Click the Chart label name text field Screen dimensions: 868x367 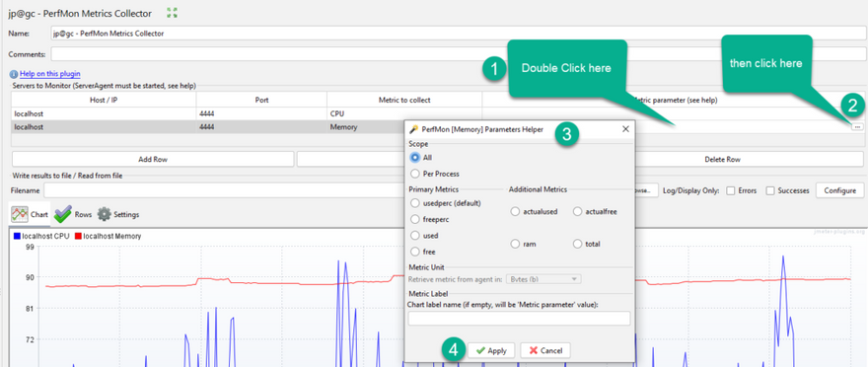(519, 319)
